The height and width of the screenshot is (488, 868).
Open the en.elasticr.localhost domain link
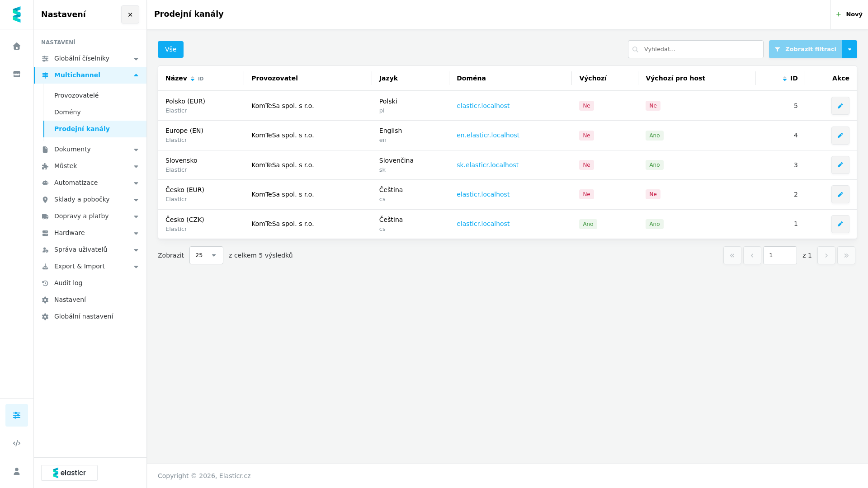[x=488, y=135]
